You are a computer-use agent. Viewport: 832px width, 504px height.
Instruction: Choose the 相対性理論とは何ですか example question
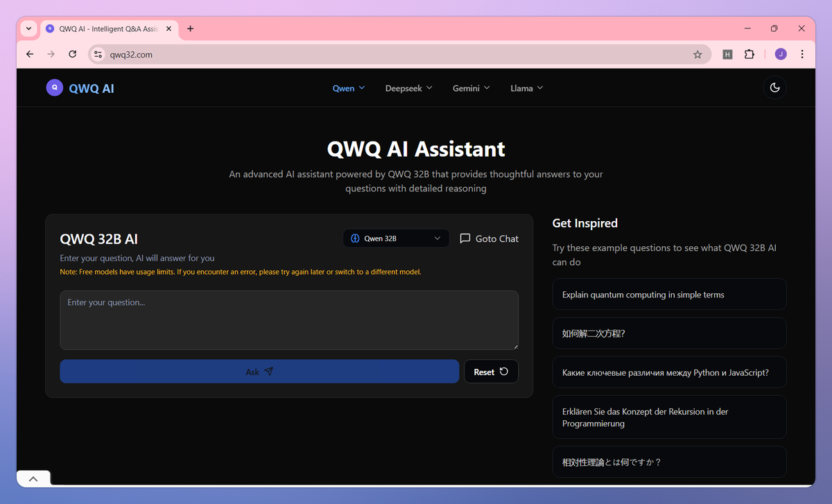click(669, 462)
